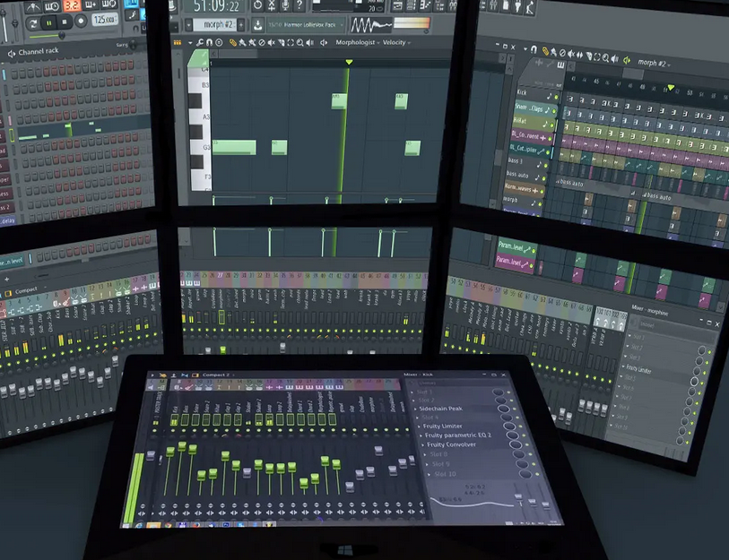Select the piano roll select tool

point(291,43)
